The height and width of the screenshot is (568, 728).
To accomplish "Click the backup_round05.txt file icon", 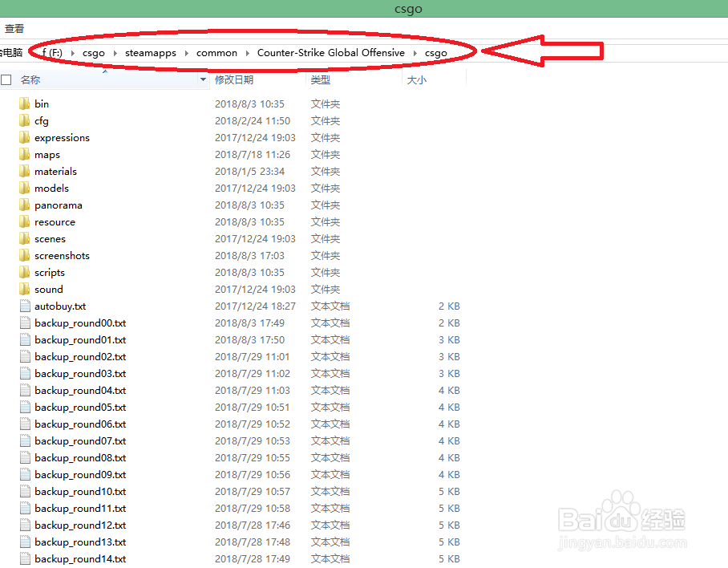I will point(26,407).
